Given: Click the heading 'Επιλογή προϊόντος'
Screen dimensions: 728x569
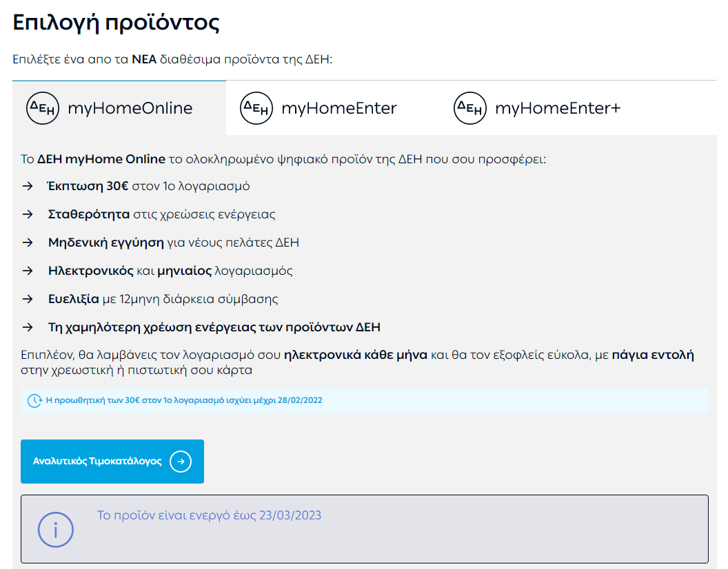Looking at the screenshot, I should 116,23.
